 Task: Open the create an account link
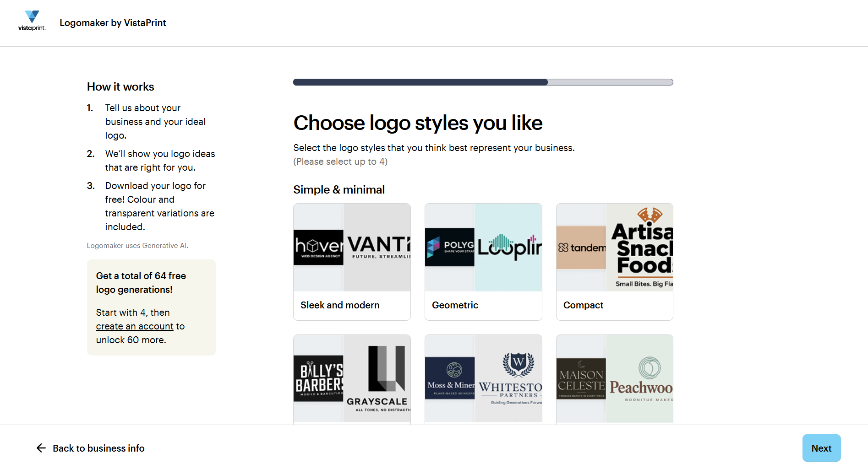click(x=135, y=326)
